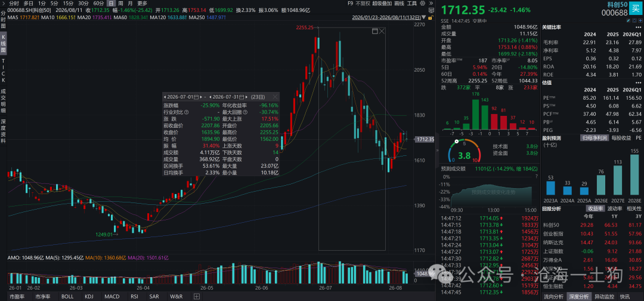This screenshot has height=301, width=644.
Task: Switch chart period to 周
Action: 120,4
